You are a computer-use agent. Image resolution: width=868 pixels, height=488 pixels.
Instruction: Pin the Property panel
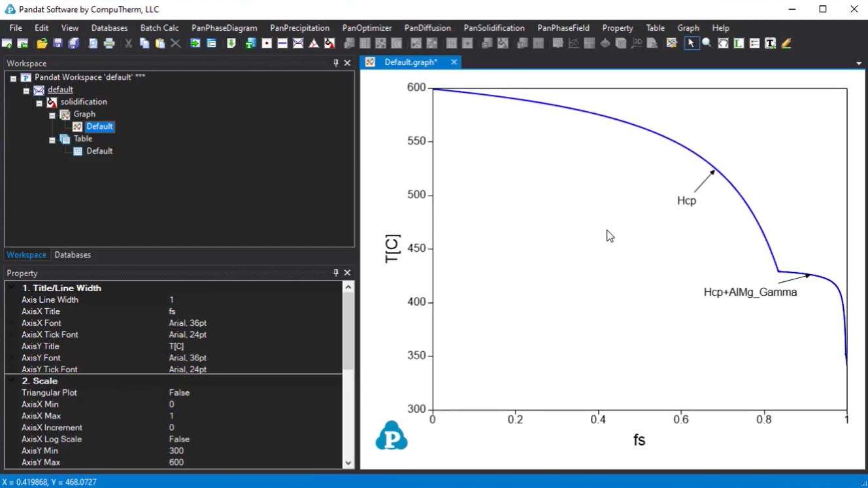point(336,273)
